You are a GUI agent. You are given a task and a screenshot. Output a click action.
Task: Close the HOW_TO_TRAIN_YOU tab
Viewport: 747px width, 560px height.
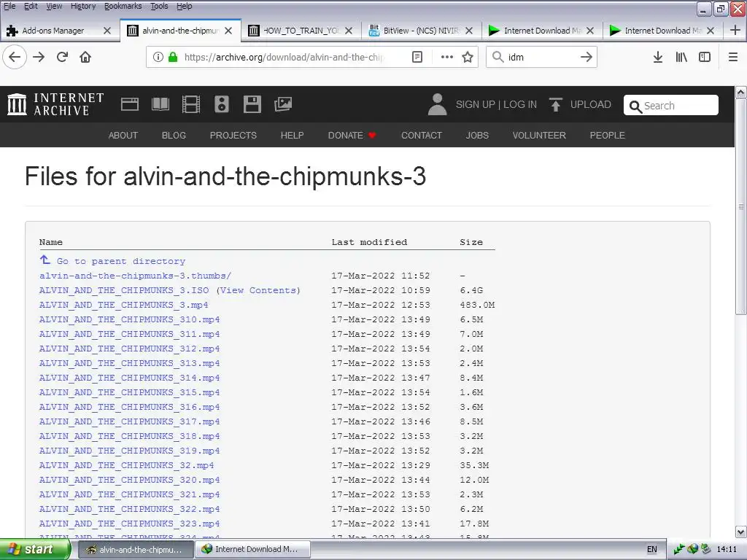(x=349, y=31)
